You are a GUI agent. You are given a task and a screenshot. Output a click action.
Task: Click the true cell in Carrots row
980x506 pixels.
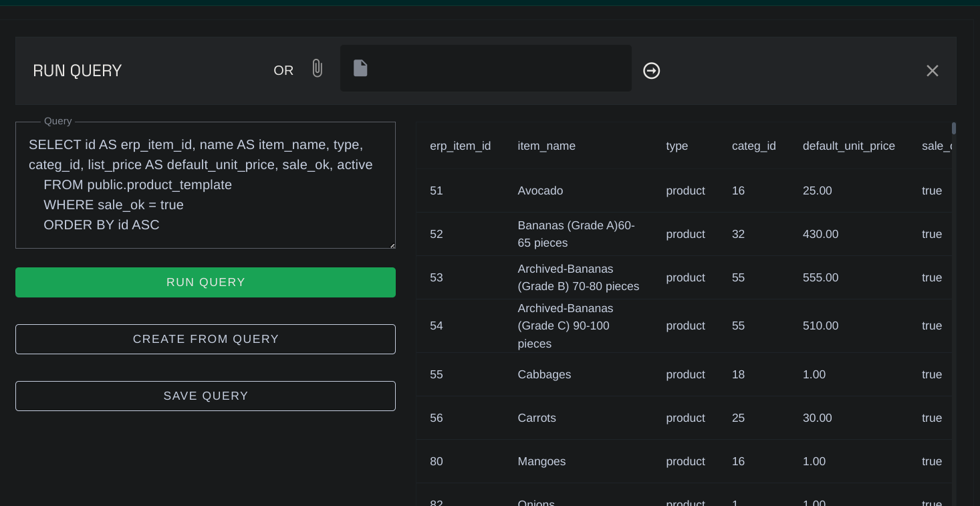coord(932,418)
